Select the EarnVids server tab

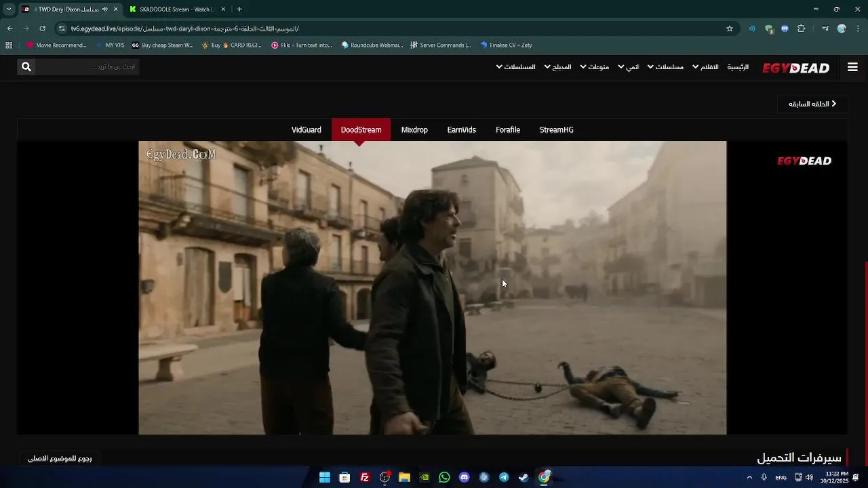tap(462, 130)
